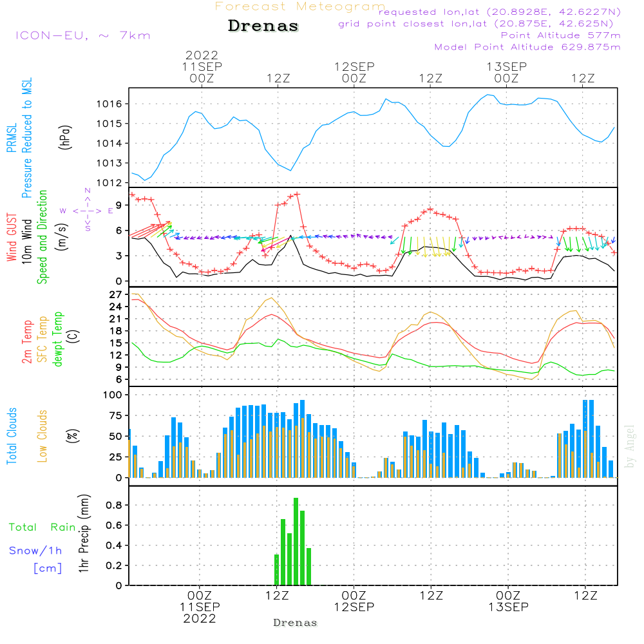Click the 'Model Point Altitude 629.875m' text
644x644 pixels.
click(527, 47)
